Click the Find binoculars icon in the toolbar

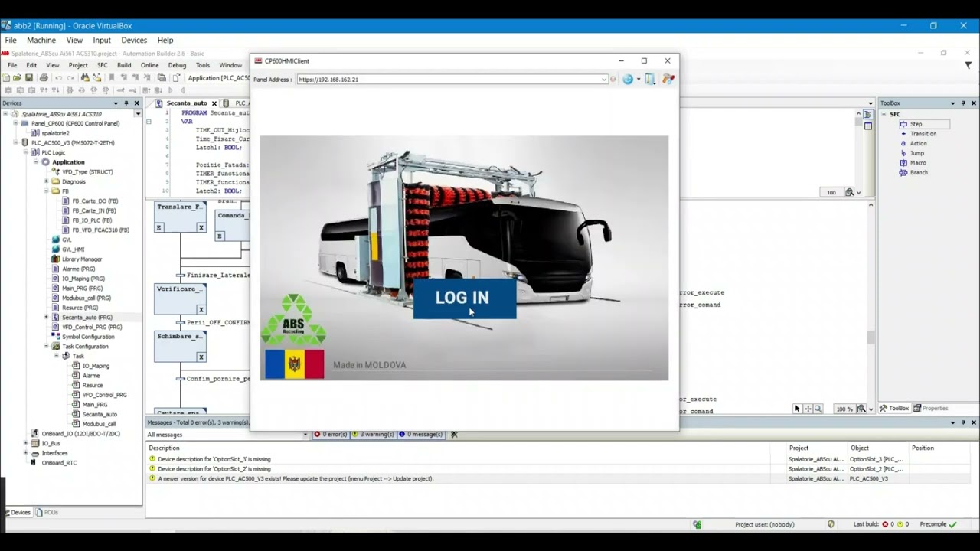[85, 78]
